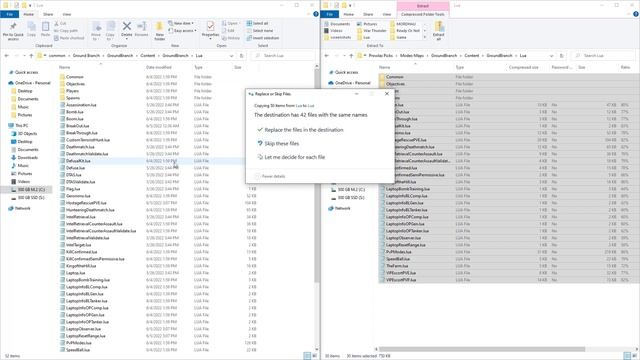Refresh the left window folder view
The height and width of the screenshot is (360, 640).
point(242,56)
